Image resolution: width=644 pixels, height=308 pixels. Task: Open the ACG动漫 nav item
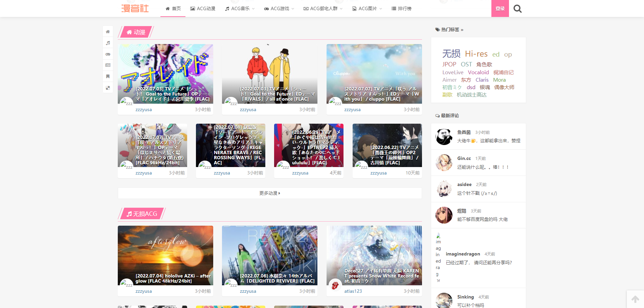[x=203, y=8]
